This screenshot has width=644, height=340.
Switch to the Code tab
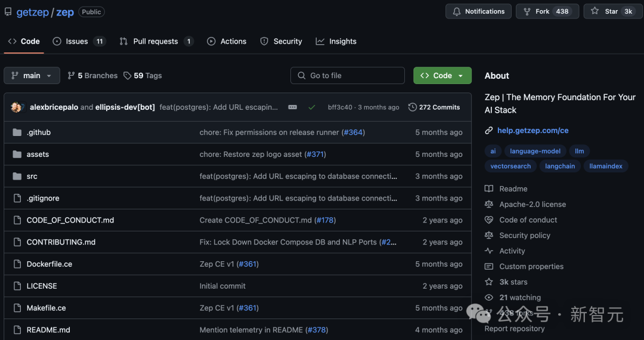(x=24, y=42)
